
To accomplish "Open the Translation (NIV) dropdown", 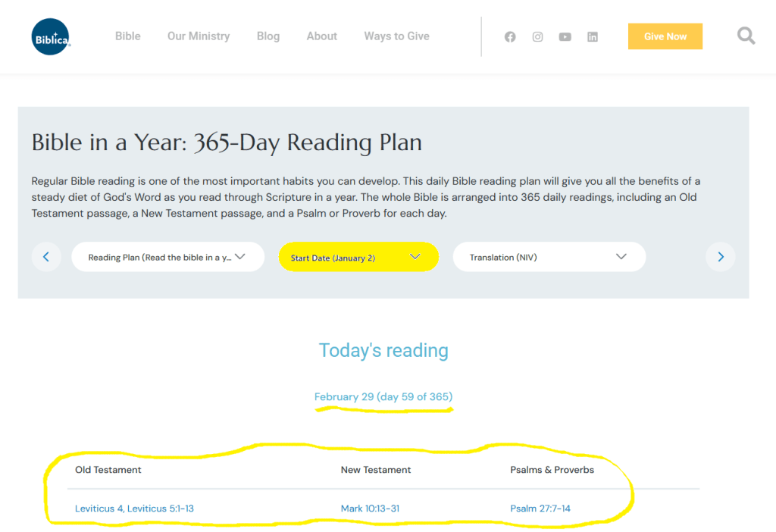I will (x=549, y=257).
